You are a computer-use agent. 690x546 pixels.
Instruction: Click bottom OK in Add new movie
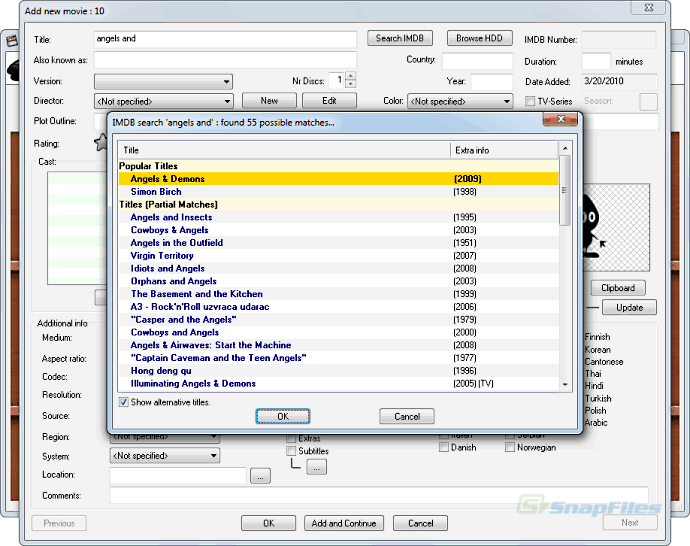[x=268, y=523]
